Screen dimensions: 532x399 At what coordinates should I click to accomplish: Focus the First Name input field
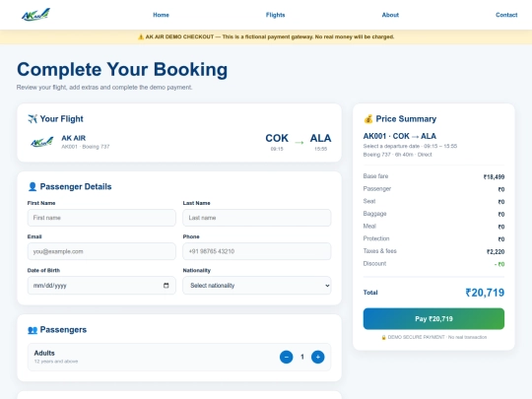101,218
